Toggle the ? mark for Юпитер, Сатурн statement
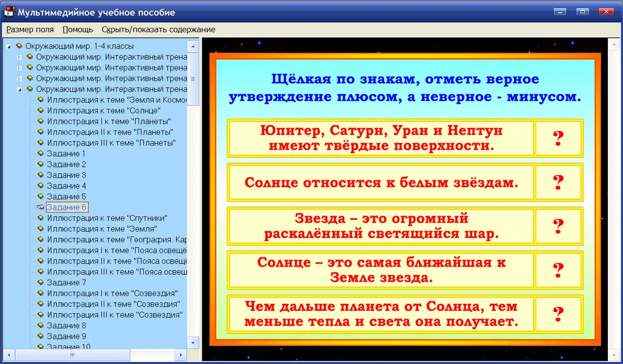Viewport: 623px width, 364px height. 559,138
